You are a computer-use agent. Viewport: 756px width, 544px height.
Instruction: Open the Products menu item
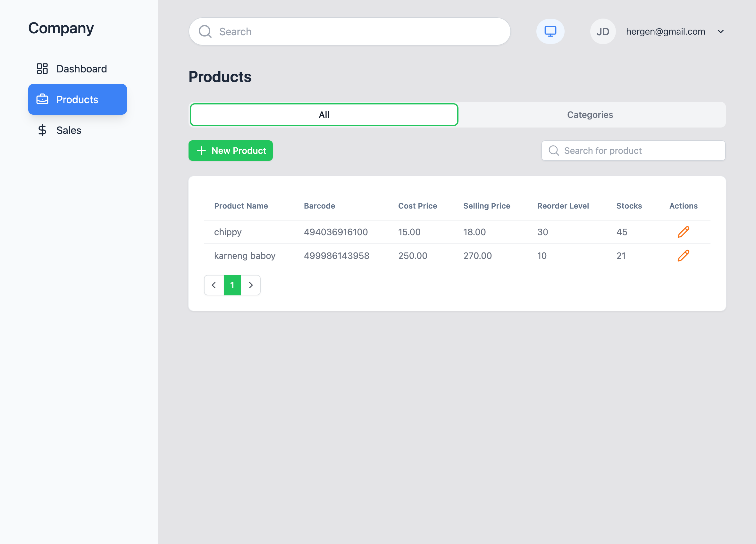coord(77,99)
